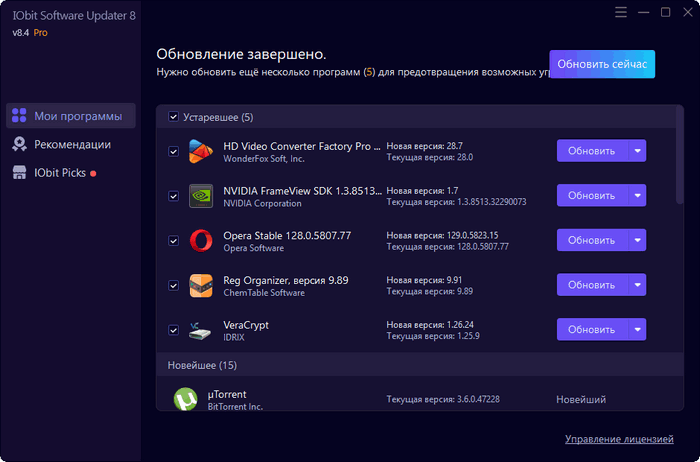Update HD Video Converter Factory Pro
This screenshot has height=462, width=700.
pos(592,151)
